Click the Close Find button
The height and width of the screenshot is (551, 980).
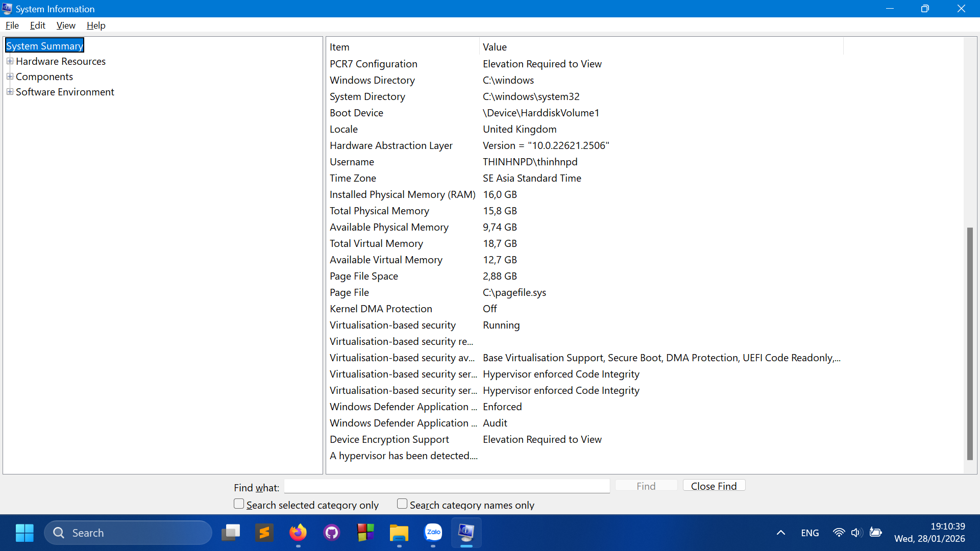pyautogui.click(x=714, y=486)
